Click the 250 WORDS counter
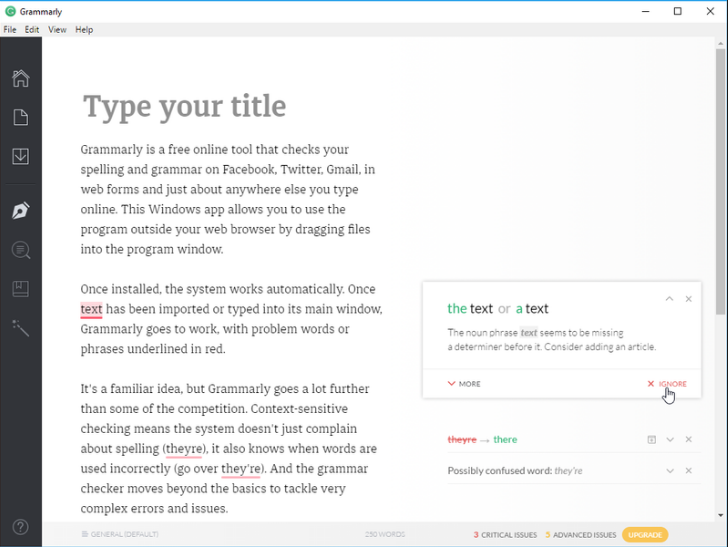Viewport: 728px width, 547px height. pos(385,534)
